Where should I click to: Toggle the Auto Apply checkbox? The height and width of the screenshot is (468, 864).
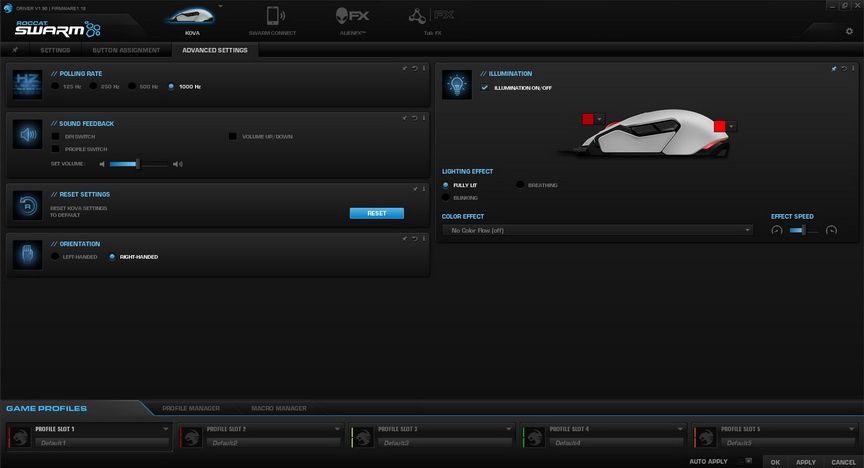[x=748, y=461]
